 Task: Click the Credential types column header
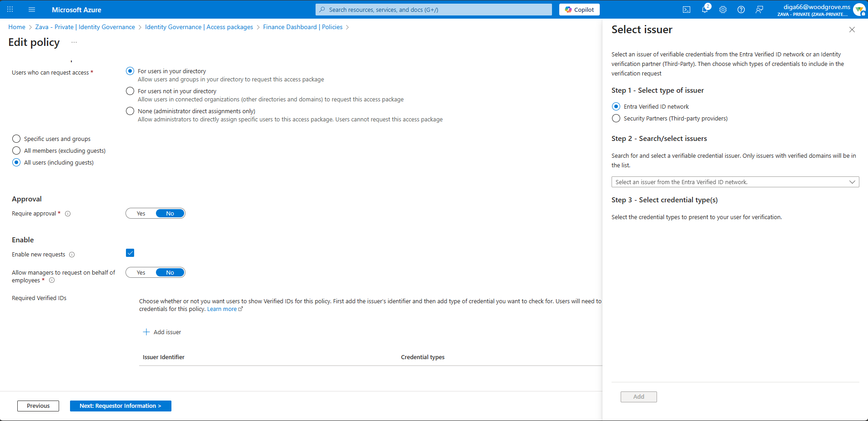pos(423,357)
